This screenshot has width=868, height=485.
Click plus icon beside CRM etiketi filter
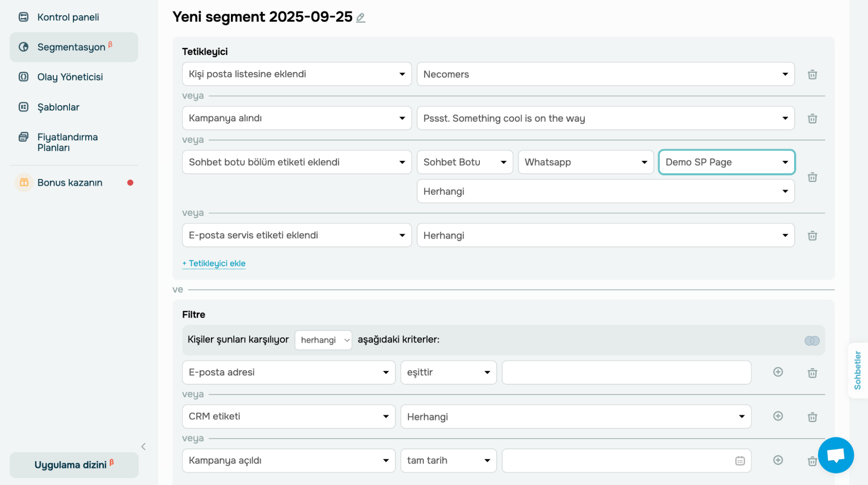click(778, 416)
